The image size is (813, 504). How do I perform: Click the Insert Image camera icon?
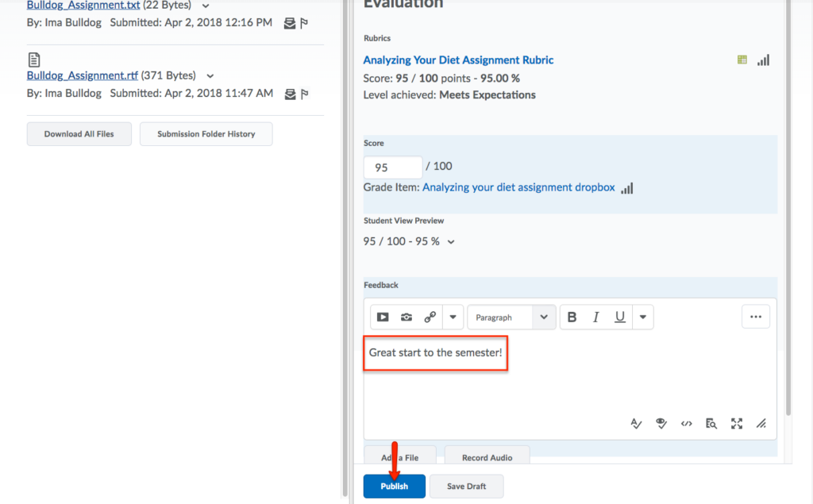coord(406,317)
